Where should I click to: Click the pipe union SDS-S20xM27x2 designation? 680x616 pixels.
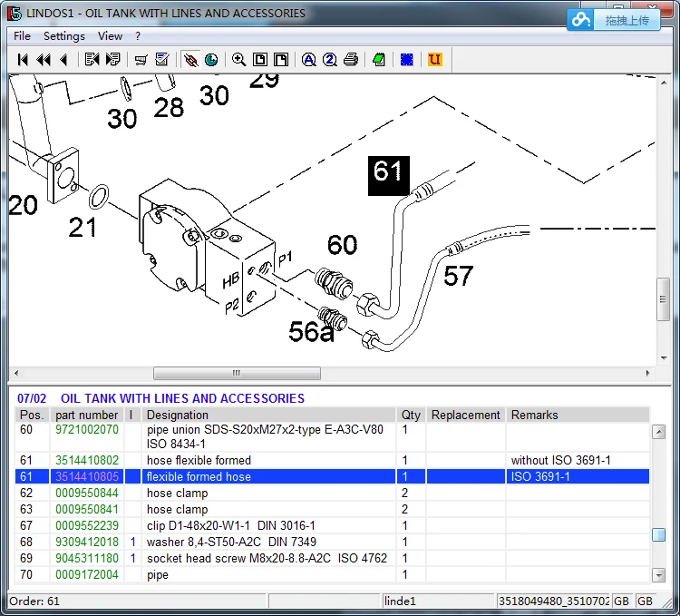point(265,437)
